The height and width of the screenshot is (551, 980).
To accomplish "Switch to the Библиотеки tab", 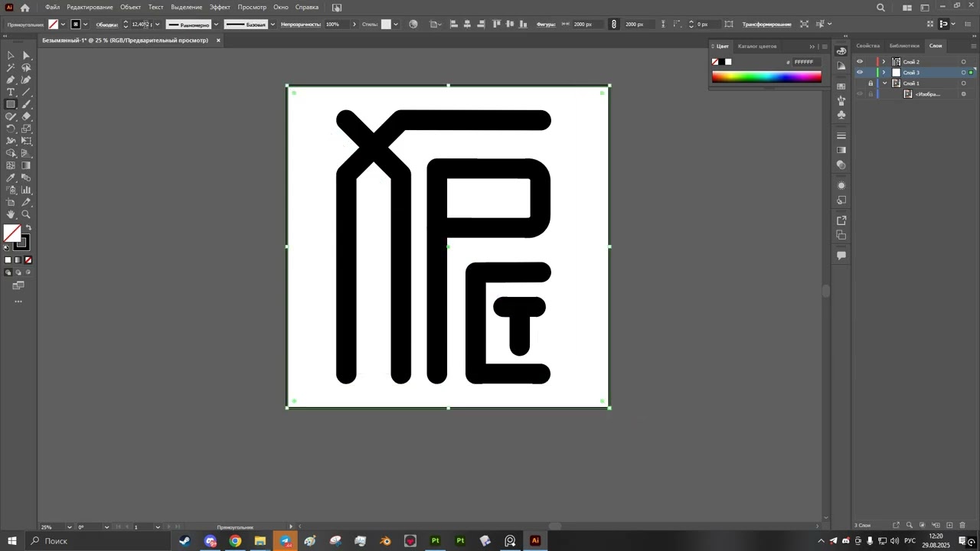I will [x=904, y=46].
